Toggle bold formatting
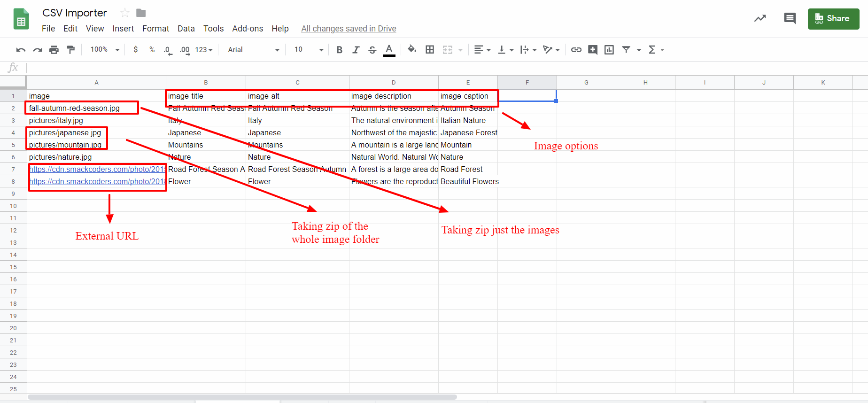Screen dimensions: 868x403 point(339,50)
